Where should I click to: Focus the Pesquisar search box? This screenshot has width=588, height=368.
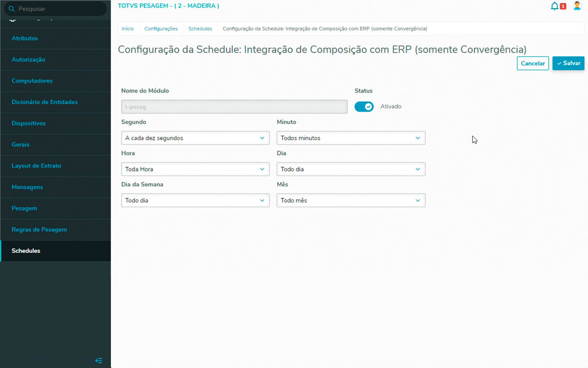[x=59, y=9]
